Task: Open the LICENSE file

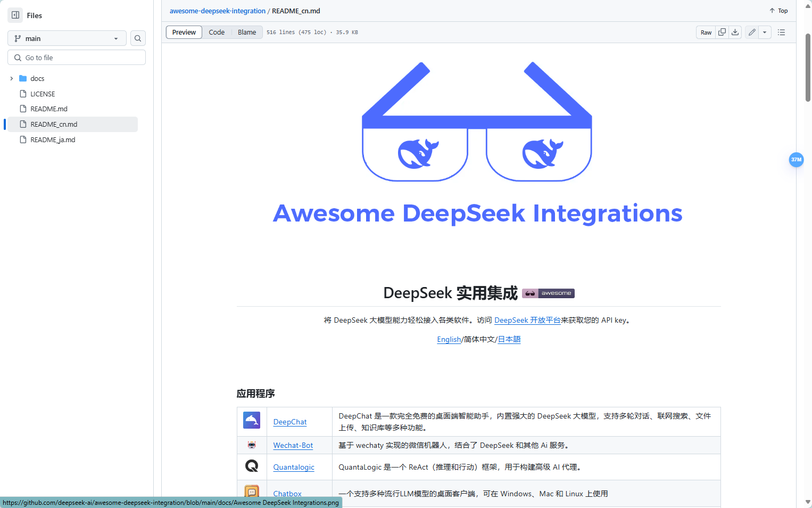Action: [x=43, y=94]
